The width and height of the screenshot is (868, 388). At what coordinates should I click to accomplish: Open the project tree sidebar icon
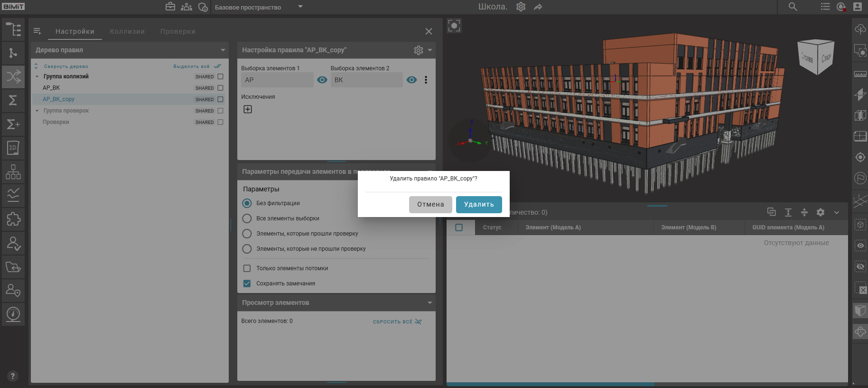13,29
